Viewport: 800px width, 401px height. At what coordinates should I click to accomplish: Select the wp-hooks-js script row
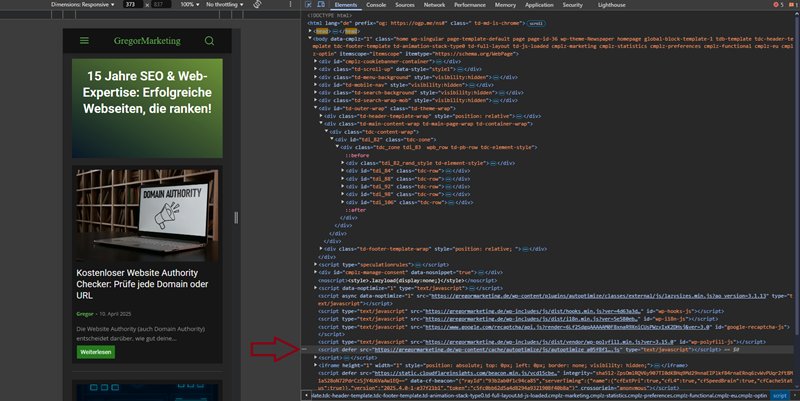(x=521, y=311)
